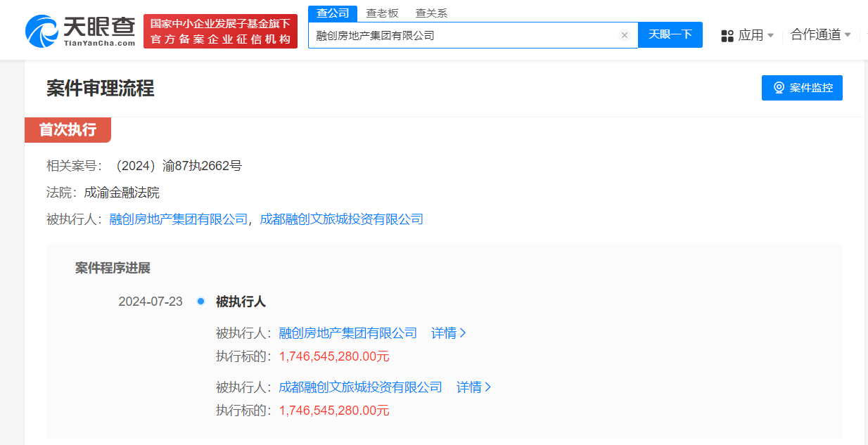This screenshot has height=445, width=868.
Task: Click the red official registration badge
Action: (x=220, y=30)
